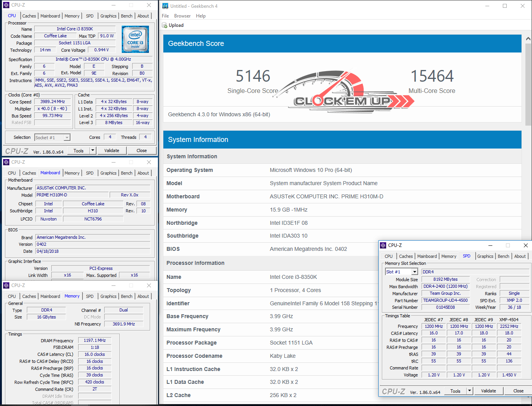
Task: Select the Graphics tab in the SPD window
Action: 485,256
